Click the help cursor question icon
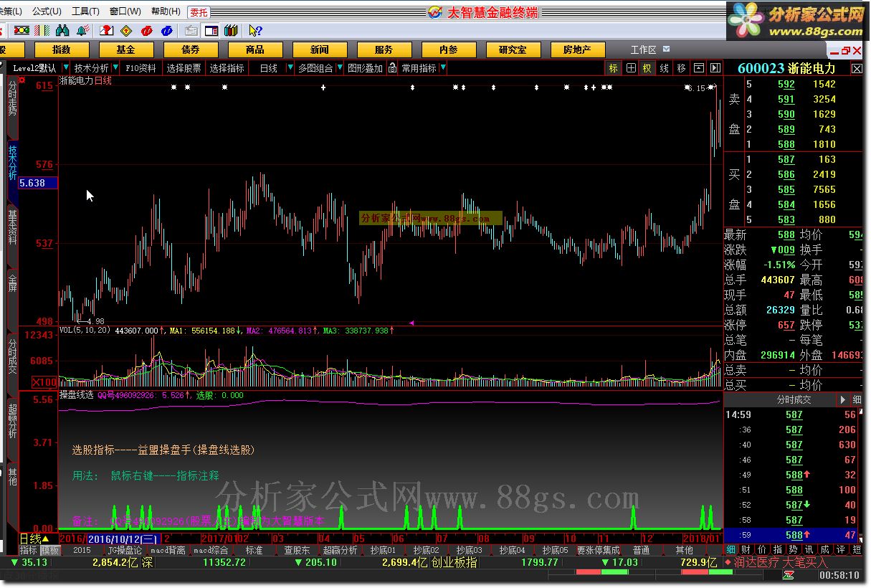 click(x=255, y=30)
